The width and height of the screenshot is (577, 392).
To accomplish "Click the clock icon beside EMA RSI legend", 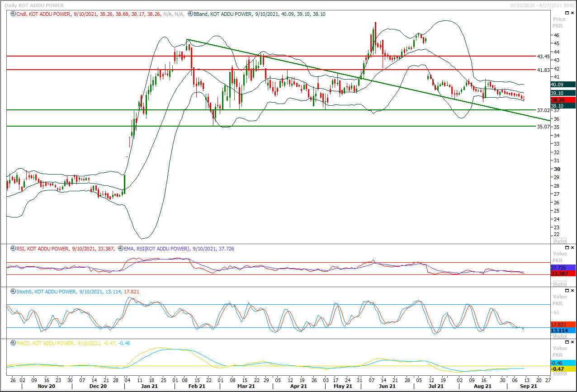I will tap(120, 249).
